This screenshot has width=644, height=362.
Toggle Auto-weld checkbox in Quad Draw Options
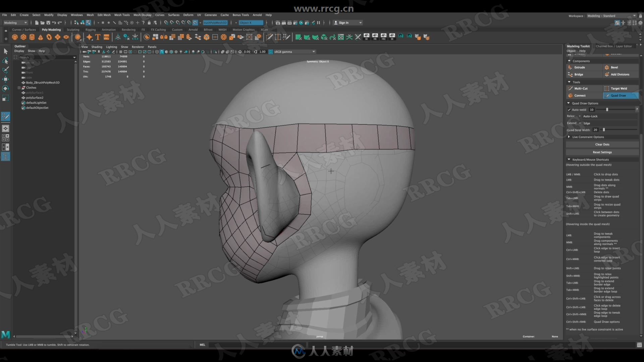click(570, 109)
